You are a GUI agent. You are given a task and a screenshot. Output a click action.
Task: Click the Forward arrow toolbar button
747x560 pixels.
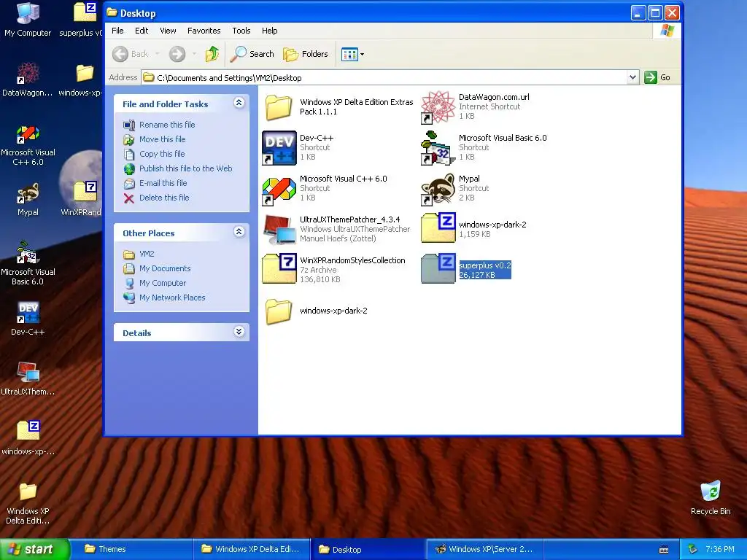pos(177,54)
